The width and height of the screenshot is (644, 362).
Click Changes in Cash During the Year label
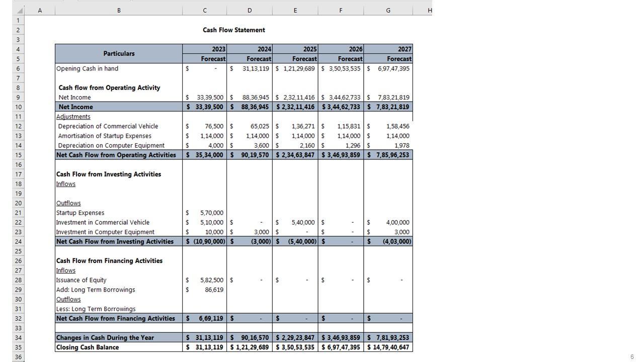[x=105, y=338]
